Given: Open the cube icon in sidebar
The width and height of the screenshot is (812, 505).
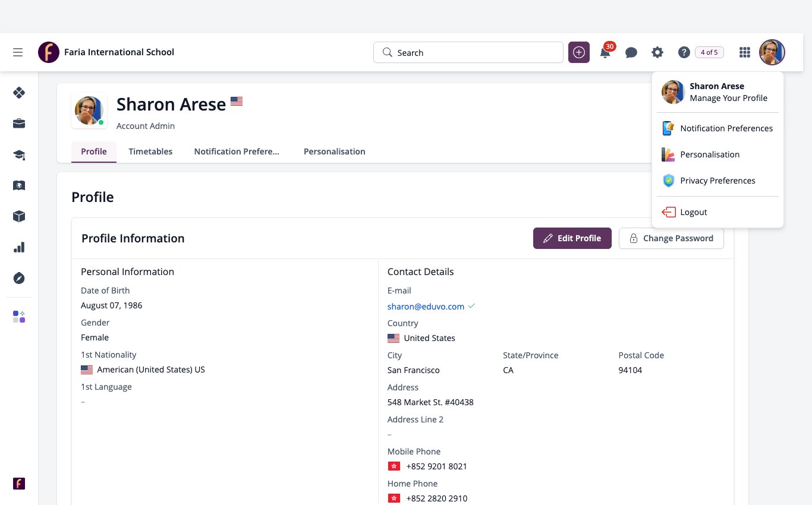Looking at the screenshot, I should pyautogui.click(x=19, y=216).
